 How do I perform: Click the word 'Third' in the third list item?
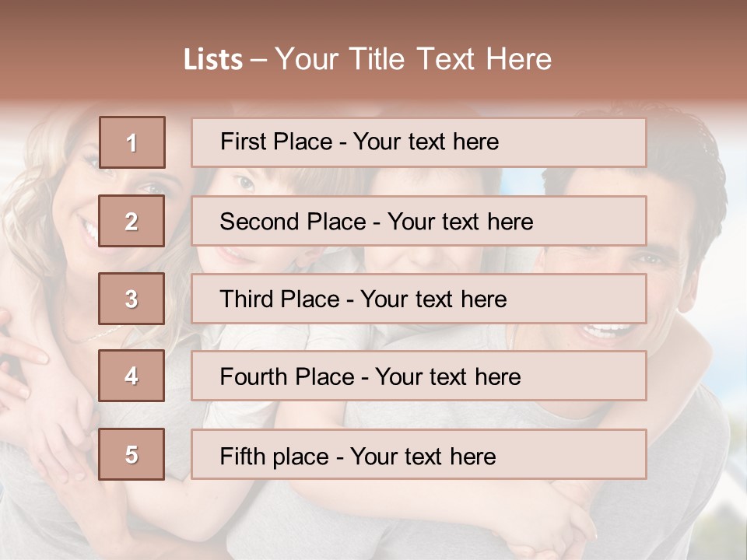(247, 299)
